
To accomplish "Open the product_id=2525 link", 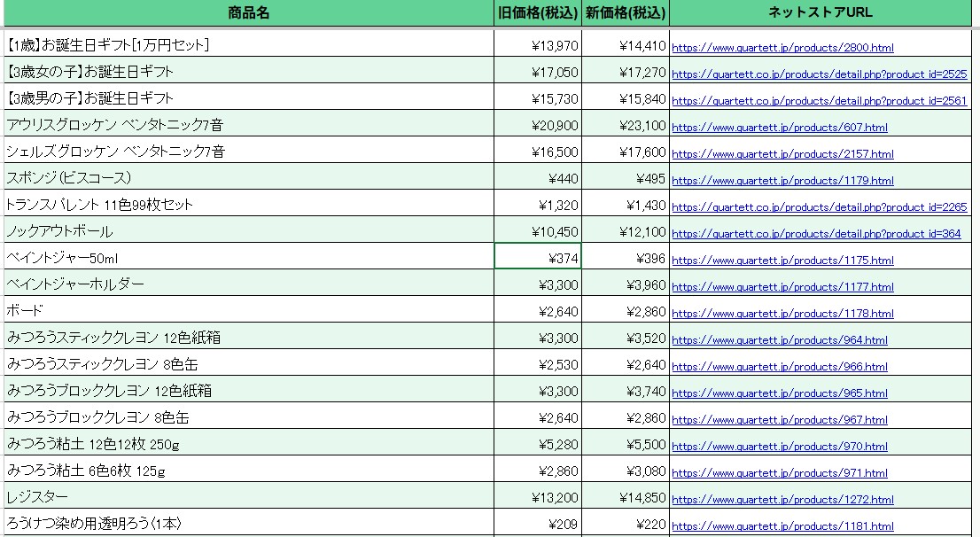I will 820,74.
